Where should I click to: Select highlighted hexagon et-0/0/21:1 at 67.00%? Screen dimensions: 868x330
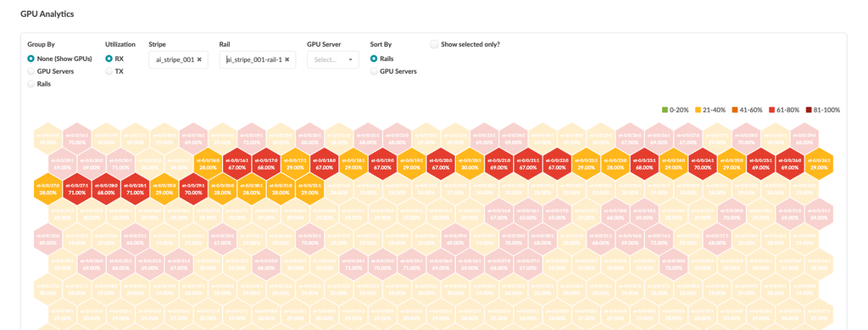tap(528, 164)
